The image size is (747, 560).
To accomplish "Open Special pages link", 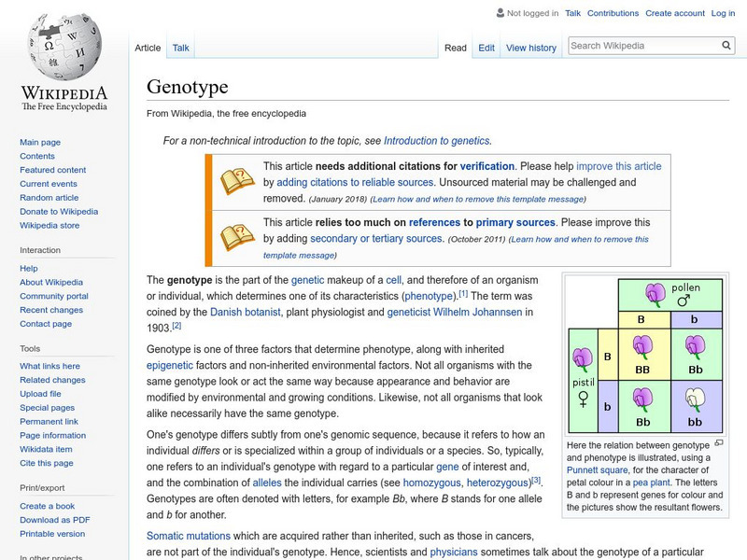I will [48, 407].
